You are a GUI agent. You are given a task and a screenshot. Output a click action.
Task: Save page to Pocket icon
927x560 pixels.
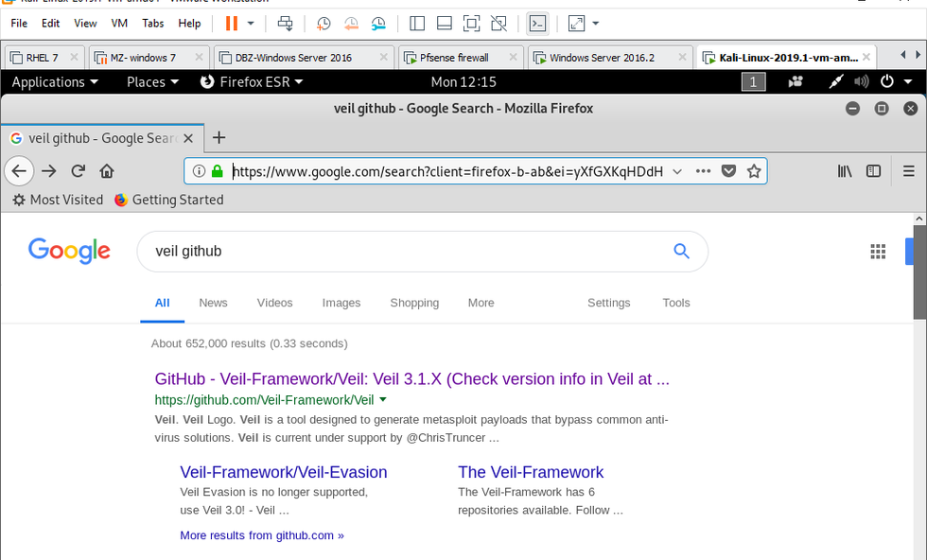click(728, 171)
